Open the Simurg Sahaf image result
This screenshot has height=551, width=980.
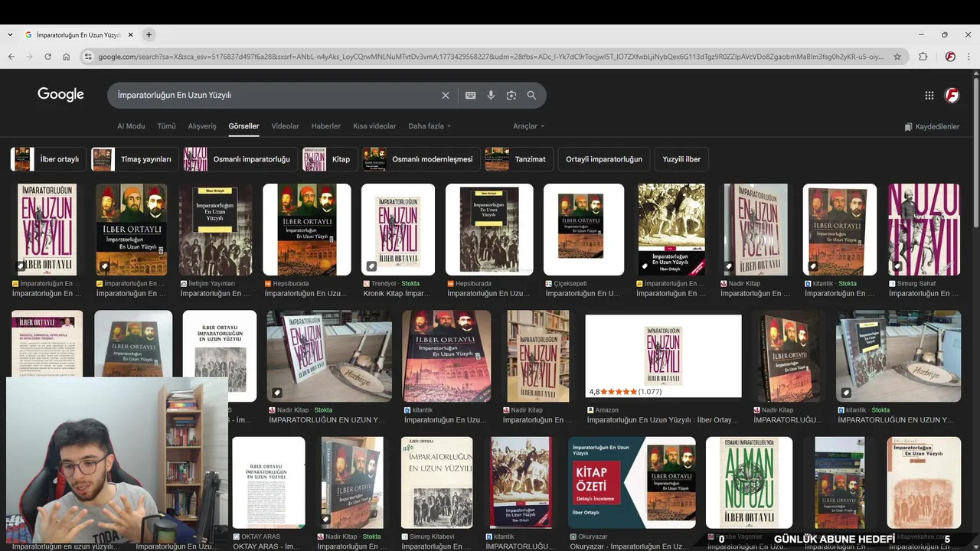924,230
